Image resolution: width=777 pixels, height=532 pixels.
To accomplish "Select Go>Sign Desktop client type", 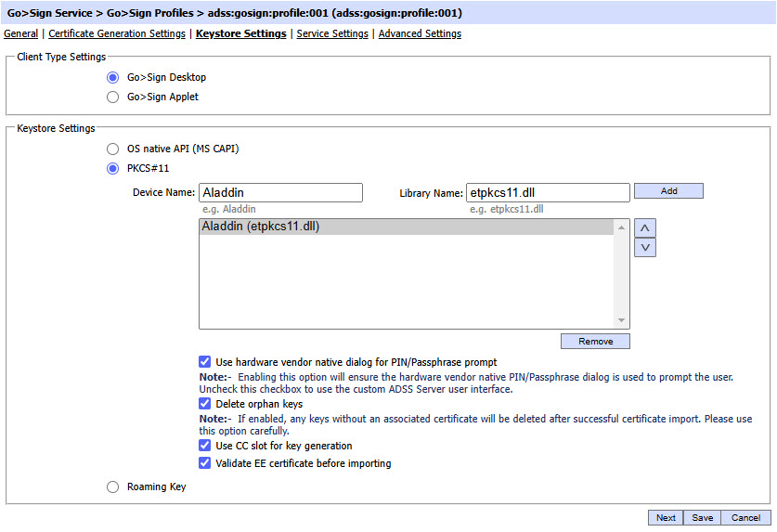I will (112, 78).
